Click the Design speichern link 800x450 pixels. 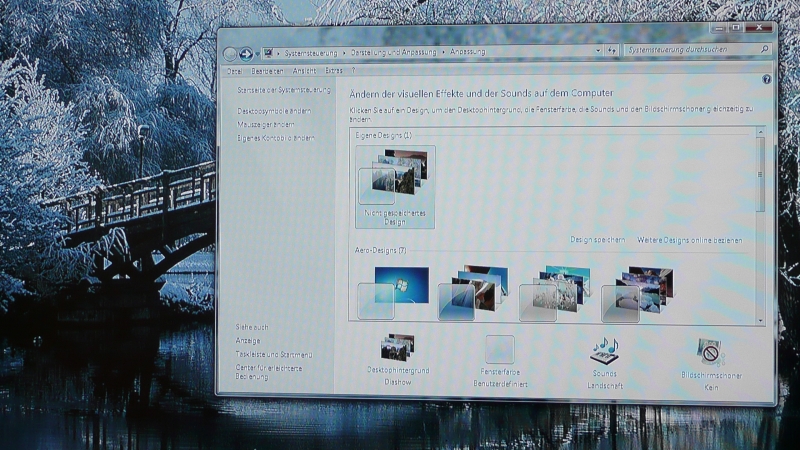(x=598, y=240)
